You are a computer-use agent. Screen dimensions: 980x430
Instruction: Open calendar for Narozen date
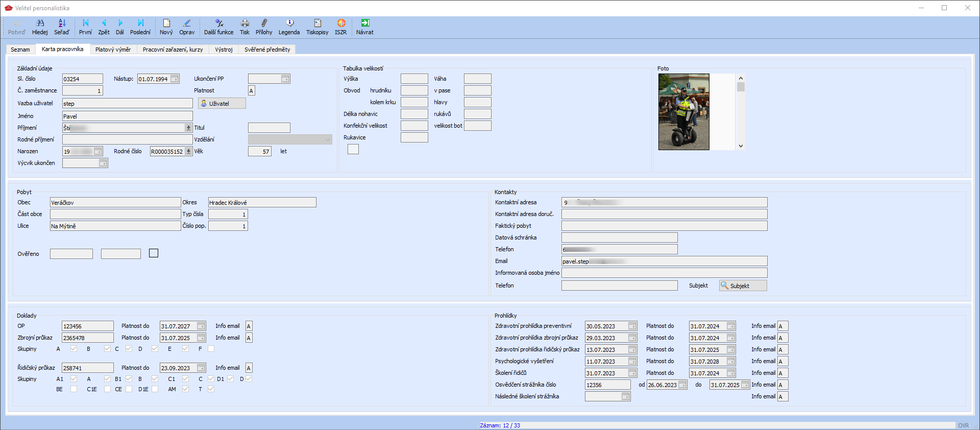[x=98, y=151]
